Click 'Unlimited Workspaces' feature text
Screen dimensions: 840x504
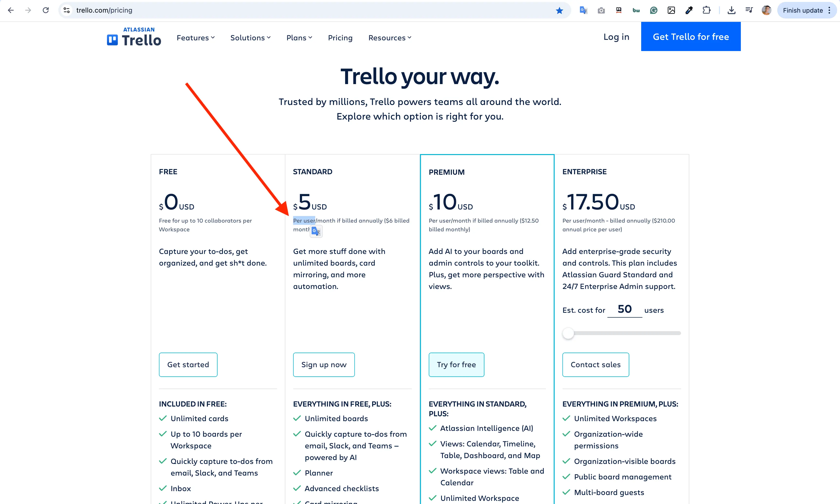[615, 418]
